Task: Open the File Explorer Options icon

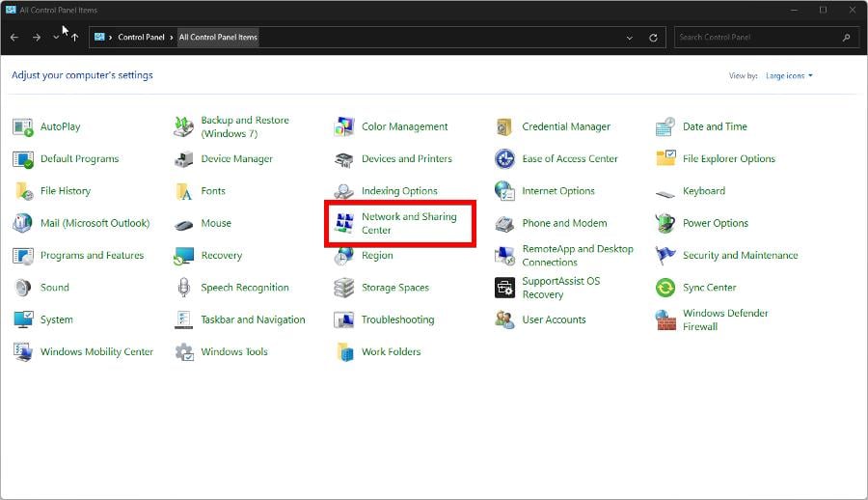Action: 665,158
